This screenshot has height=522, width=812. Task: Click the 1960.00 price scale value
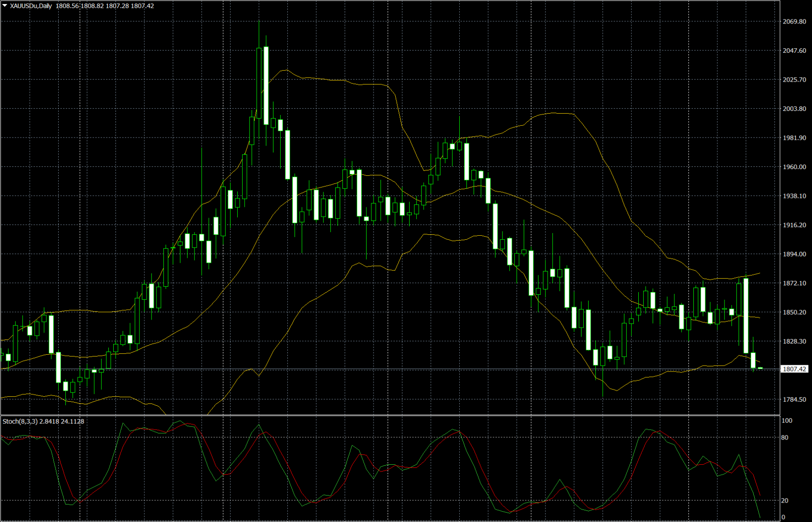click(794, 167)
